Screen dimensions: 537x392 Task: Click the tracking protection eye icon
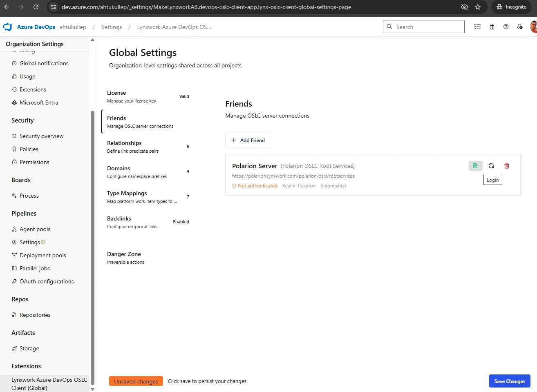(x=464, y=7)
